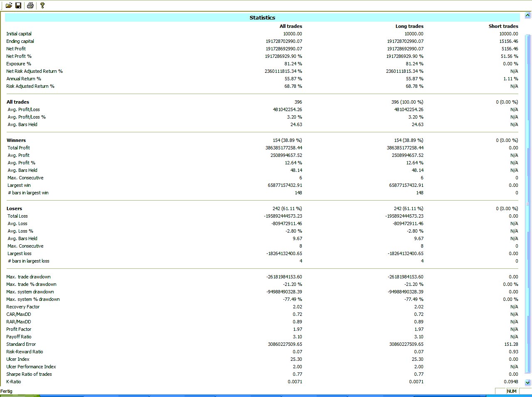
Task: Select the 'Max. system % drawdown' label
Action: 33,299
